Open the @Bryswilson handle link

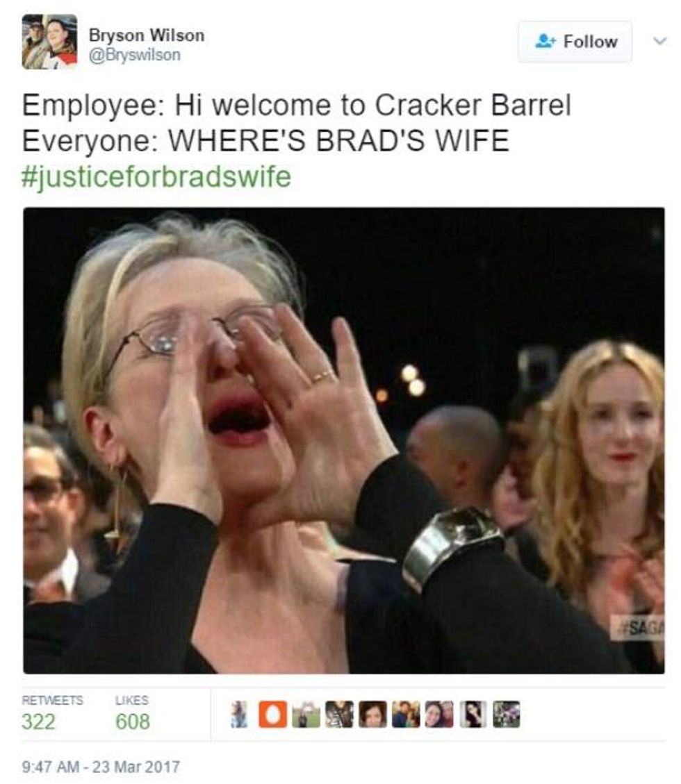tap(135, 54)
